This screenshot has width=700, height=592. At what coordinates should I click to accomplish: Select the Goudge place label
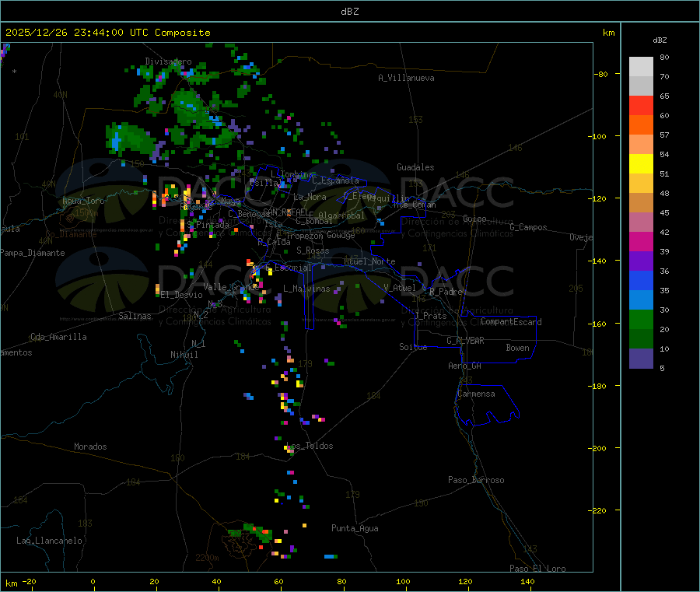tap(341, 235)
